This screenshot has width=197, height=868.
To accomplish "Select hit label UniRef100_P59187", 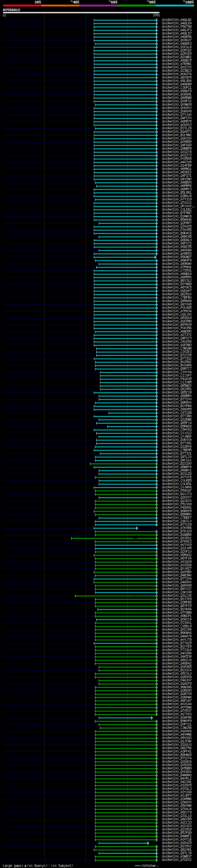I will pos(177,491).
